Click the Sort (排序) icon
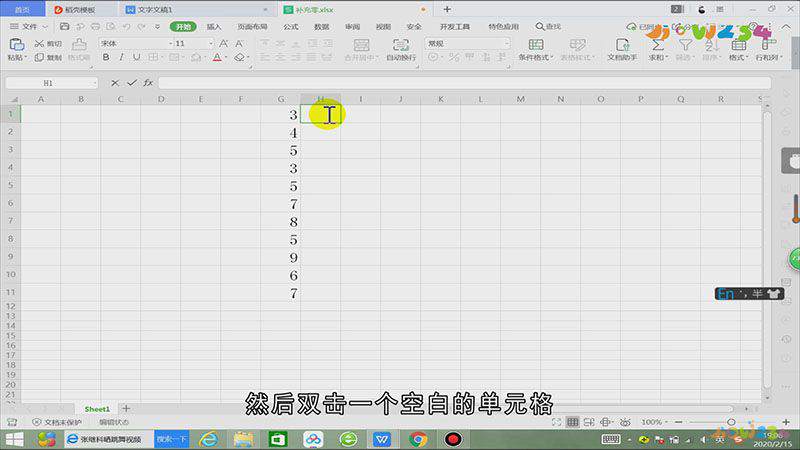 click(710, 45)
